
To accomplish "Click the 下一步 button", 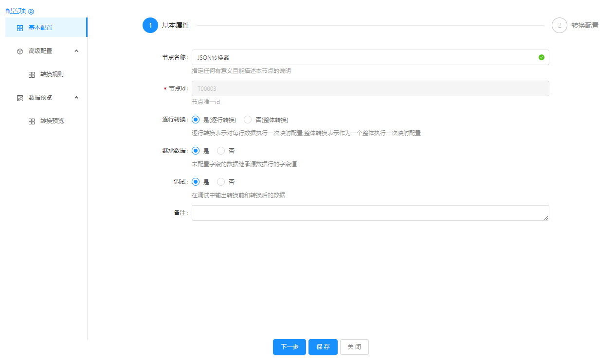I will pos(289,347).
